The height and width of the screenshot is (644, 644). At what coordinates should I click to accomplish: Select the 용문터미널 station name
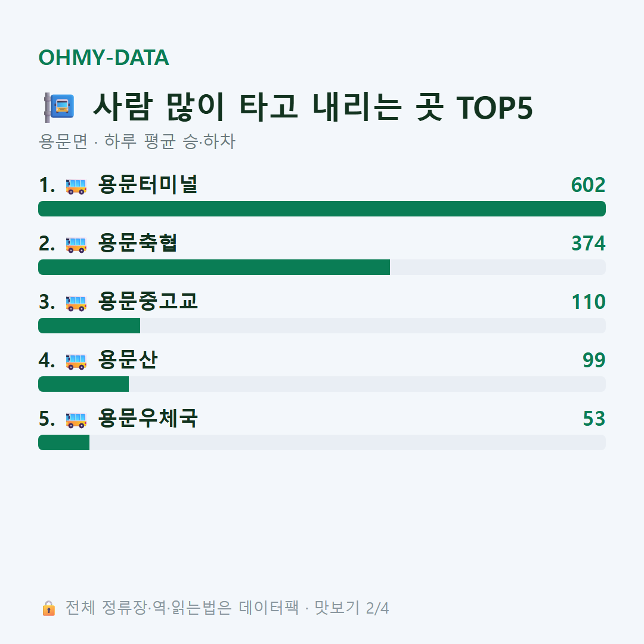[148, 185]
